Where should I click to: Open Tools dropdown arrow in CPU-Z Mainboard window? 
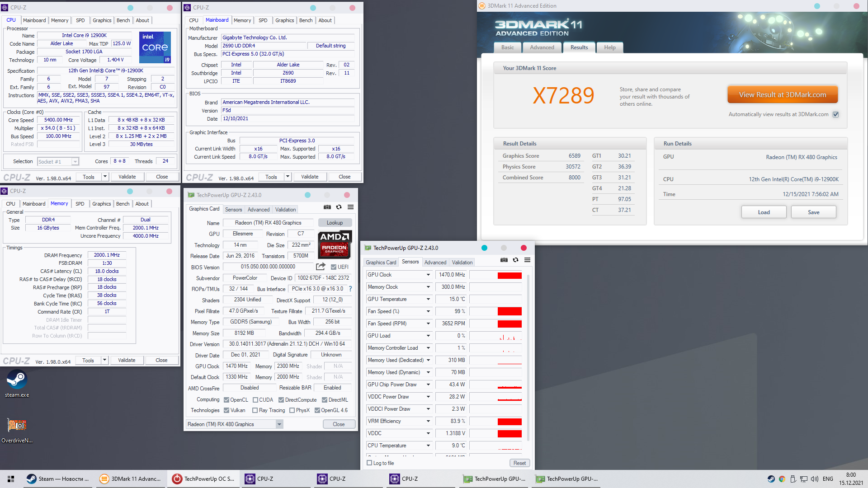click(288, 177)
